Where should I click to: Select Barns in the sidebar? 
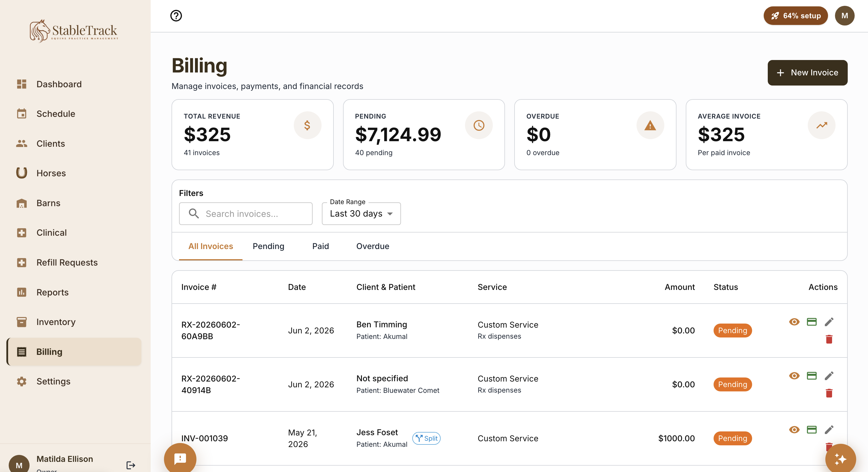[74, 203]
